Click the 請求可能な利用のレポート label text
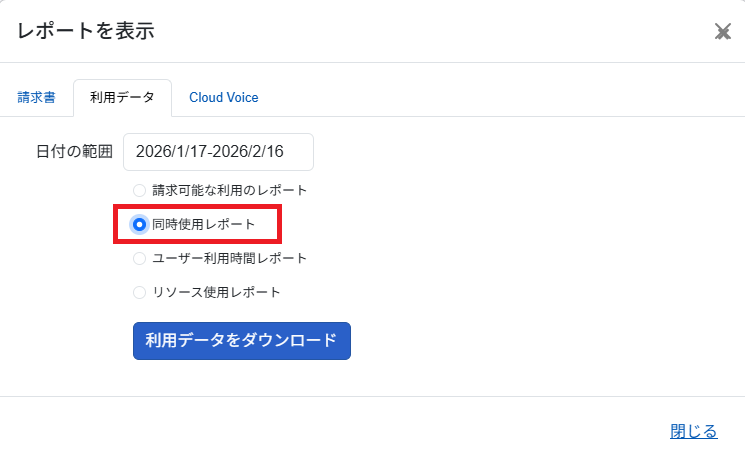745x462 pixels. pos(229,190)
